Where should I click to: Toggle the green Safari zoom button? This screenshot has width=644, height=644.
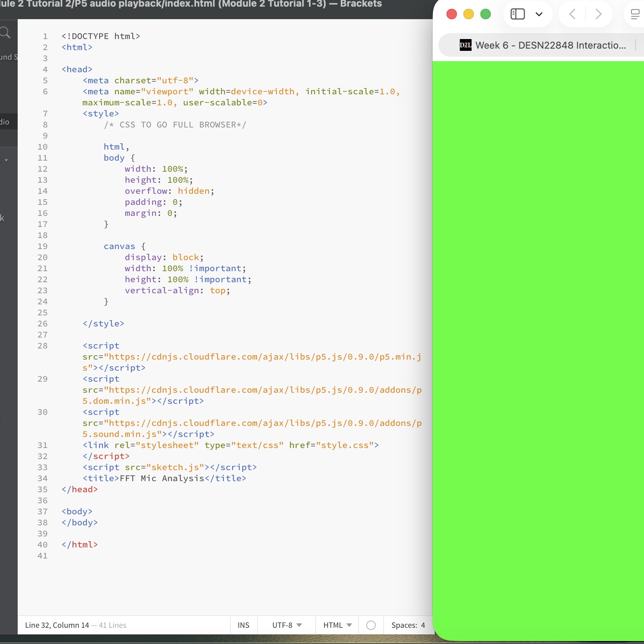tap(486, 14)
